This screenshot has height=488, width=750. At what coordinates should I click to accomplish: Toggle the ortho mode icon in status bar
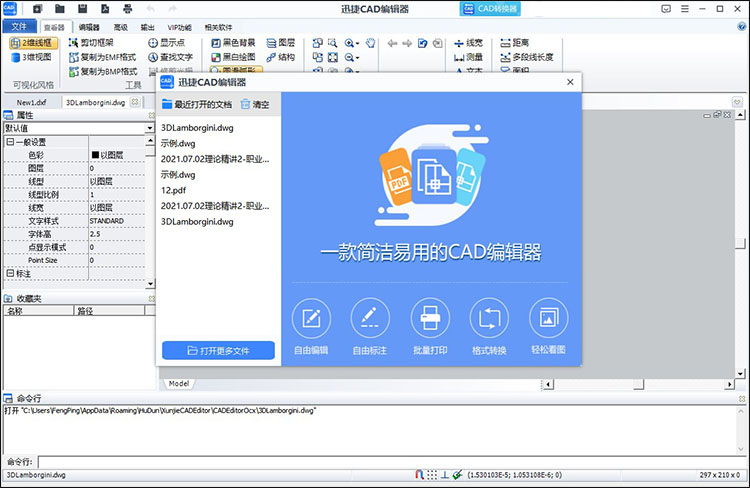tap(444, 475)
